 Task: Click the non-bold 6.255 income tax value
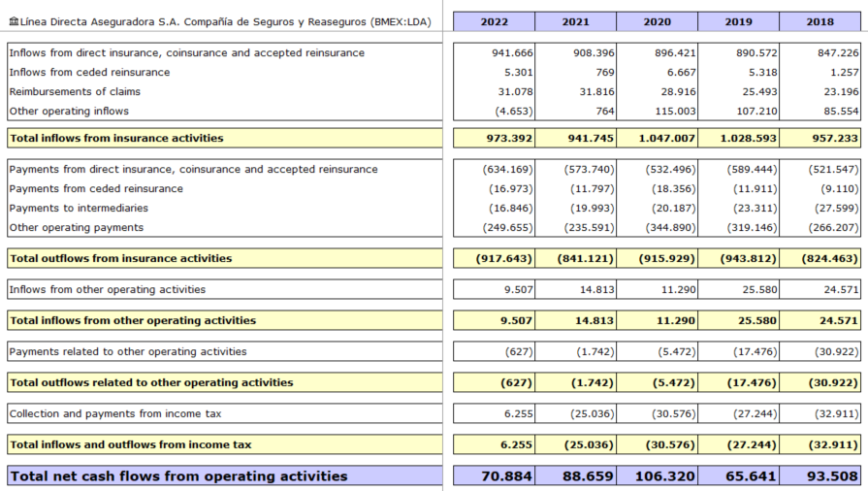518,413
